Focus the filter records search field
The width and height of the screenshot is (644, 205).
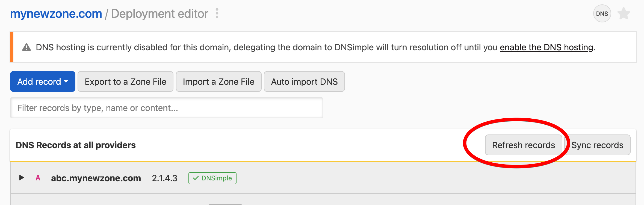point(166,108)
